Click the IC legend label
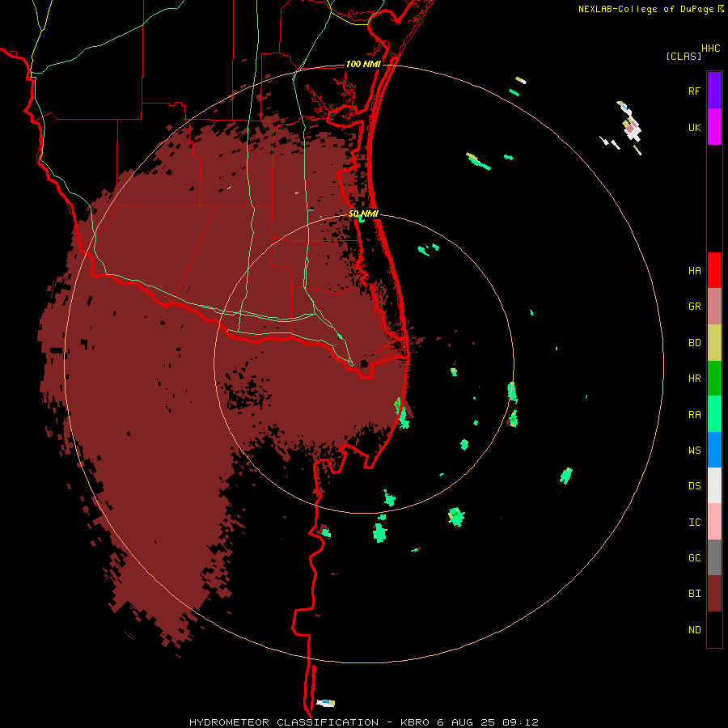The height and width of the screenshot is (728, 728). click(694, 522)
